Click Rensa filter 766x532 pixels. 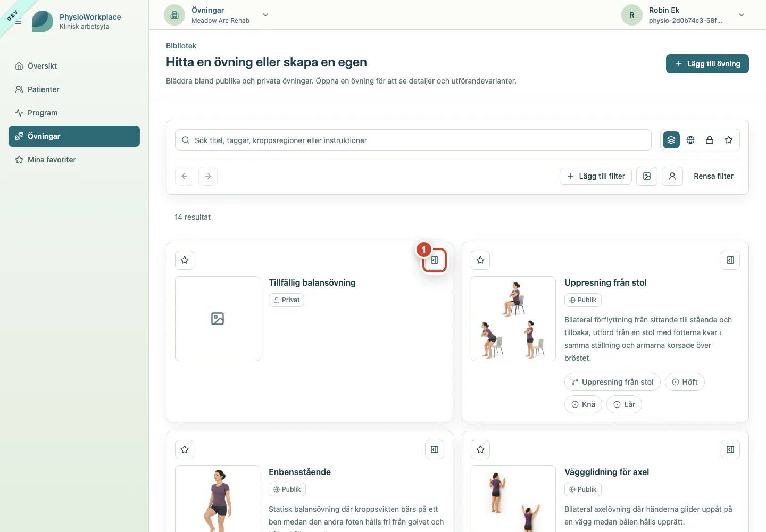tap(713, 176)
